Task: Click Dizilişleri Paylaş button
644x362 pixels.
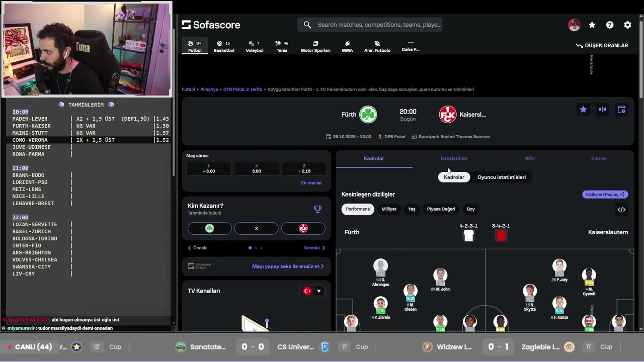Action: click(x=605, y=195)
